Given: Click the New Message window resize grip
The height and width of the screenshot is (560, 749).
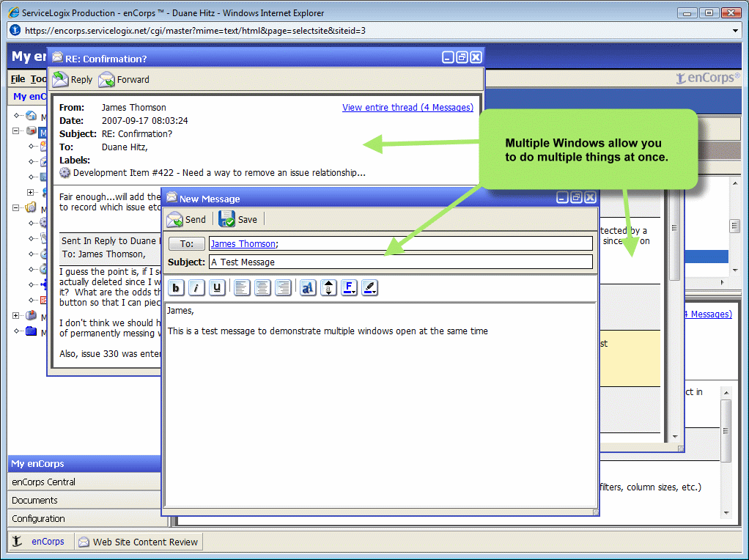Looking at the screenshot, I should pos(596,512).
